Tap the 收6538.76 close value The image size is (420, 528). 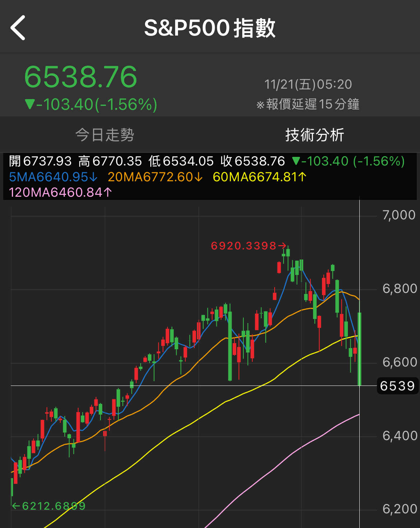253,161
